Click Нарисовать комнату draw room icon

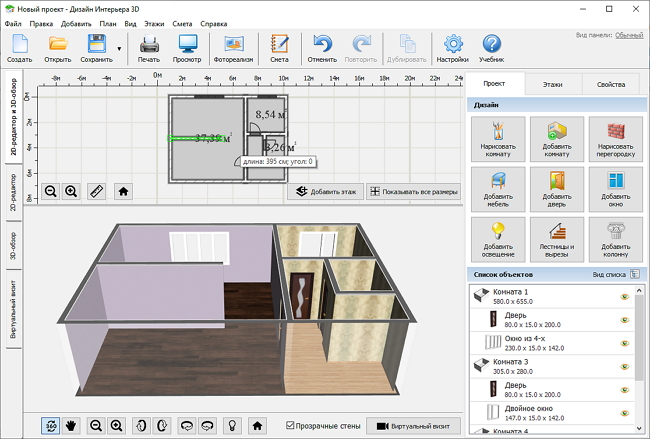point(497,138)
